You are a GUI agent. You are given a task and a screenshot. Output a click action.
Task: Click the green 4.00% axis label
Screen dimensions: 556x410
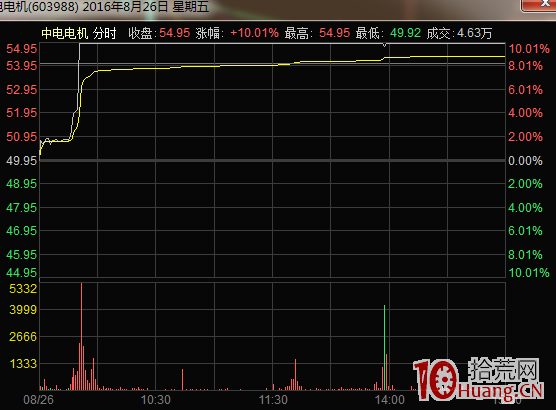[526, 207]
